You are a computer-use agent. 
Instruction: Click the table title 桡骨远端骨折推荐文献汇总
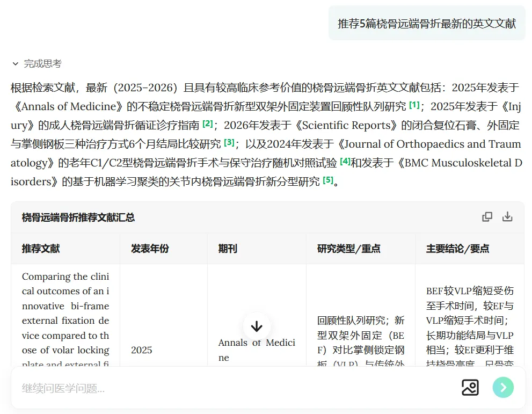(78, 217)
